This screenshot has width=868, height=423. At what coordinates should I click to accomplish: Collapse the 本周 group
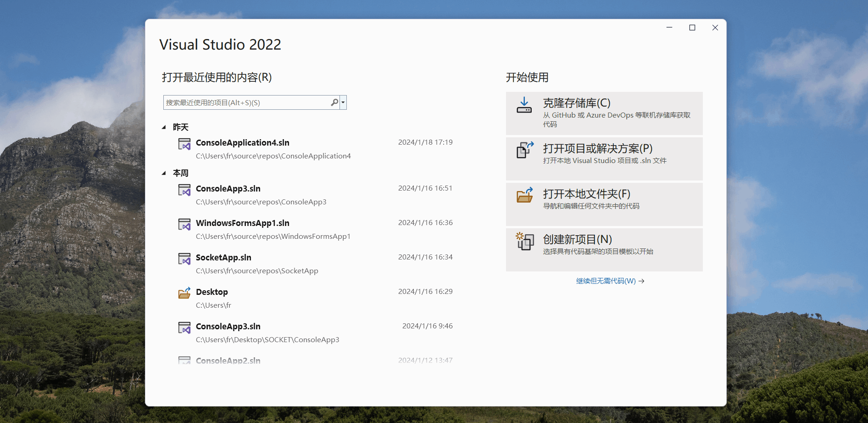(164, 173)
